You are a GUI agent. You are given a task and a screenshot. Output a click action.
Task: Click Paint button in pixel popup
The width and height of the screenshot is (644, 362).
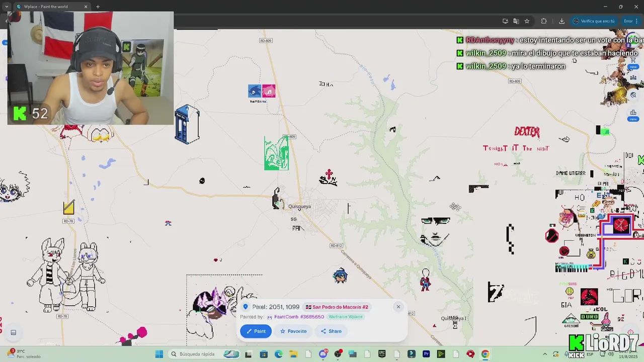[x=256, y=331]
